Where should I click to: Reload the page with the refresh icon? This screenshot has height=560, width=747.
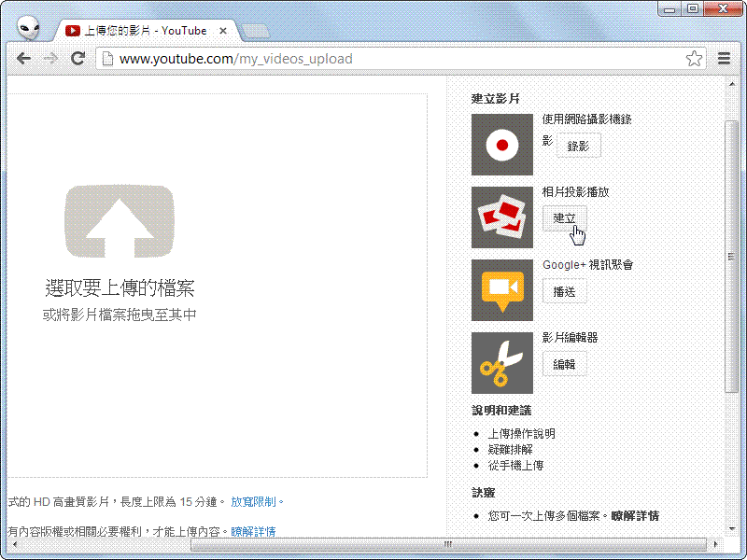(x=78, y=58)
